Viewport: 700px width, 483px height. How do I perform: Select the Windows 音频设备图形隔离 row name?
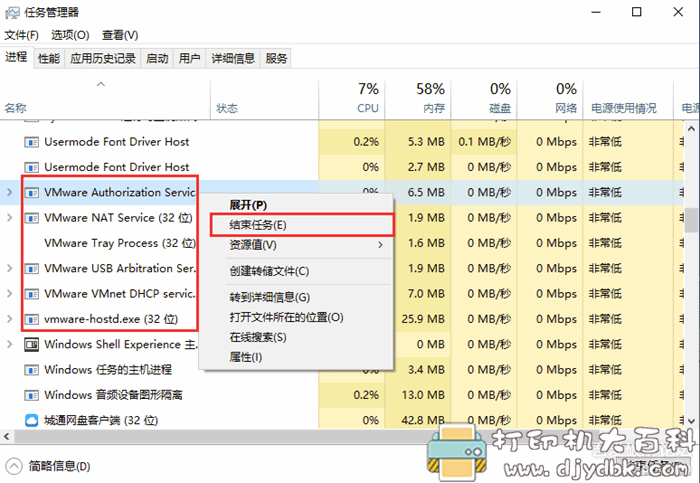[113, 395]
